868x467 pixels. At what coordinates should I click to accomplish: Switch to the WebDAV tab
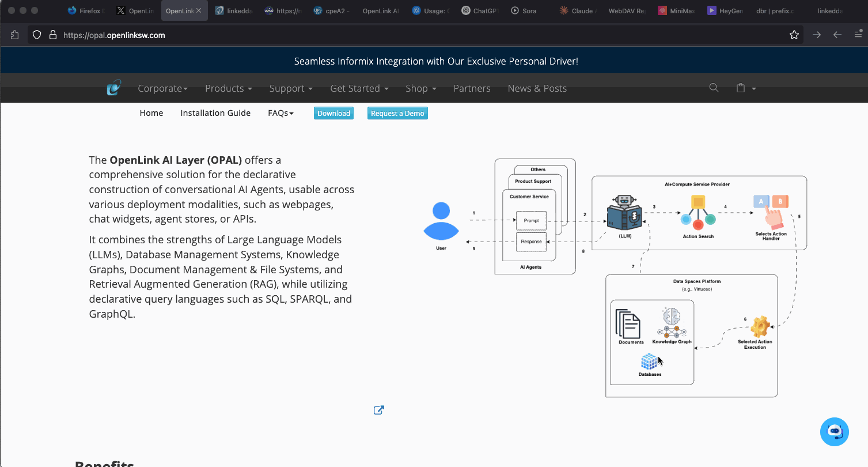(627, 10)
